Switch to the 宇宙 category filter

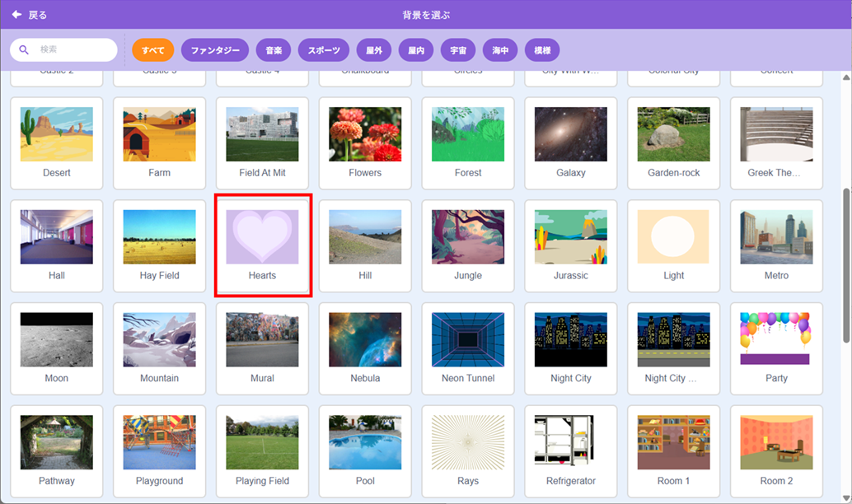(457, 50)
